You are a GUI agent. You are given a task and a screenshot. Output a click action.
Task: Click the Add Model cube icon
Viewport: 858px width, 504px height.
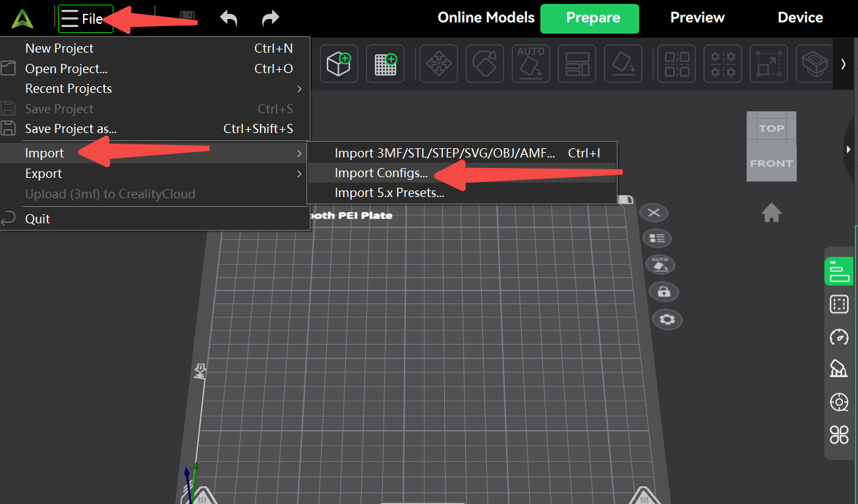click(339, 64)
